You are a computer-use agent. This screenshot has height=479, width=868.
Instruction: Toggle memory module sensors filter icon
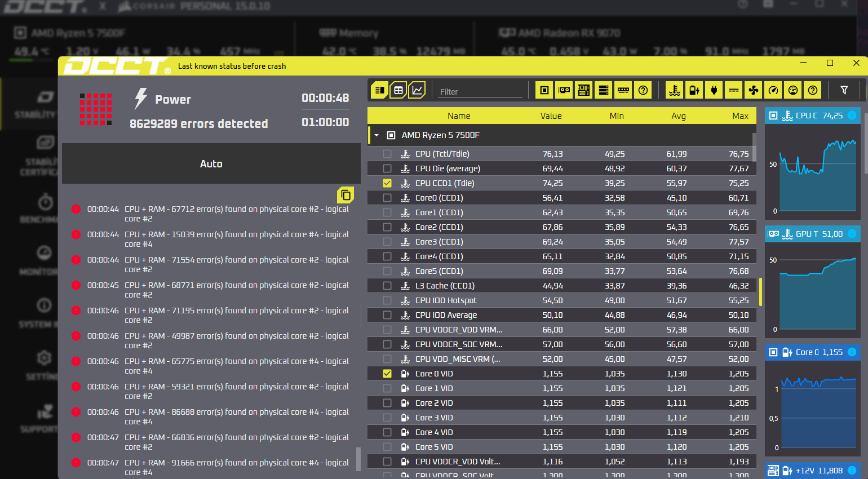point(623,90)
